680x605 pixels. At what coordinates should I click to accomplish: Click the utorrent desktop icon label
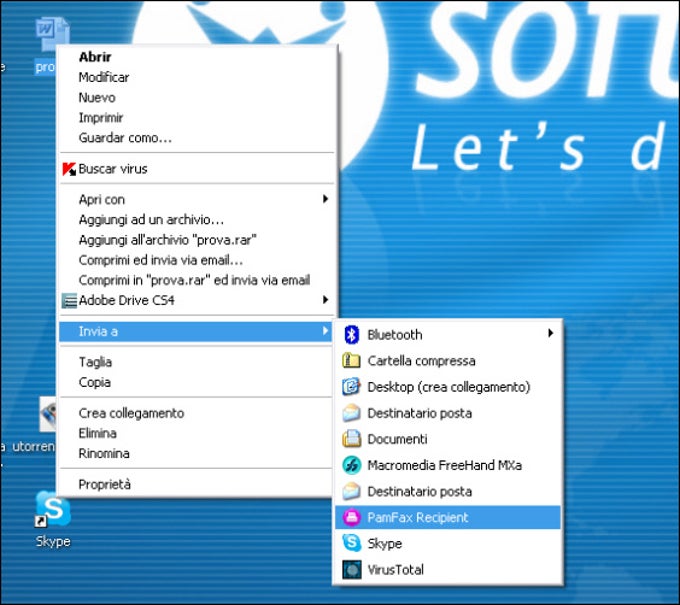click(33, 446)
